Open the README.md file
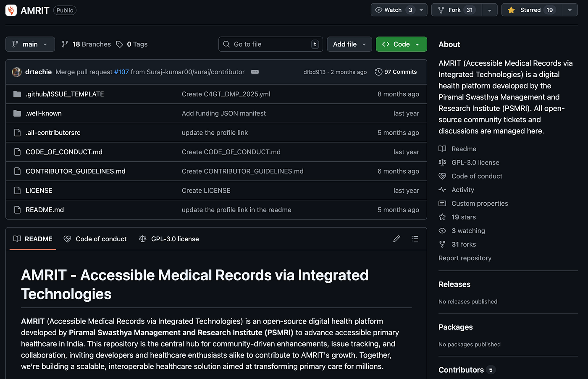 click(45, 210)
